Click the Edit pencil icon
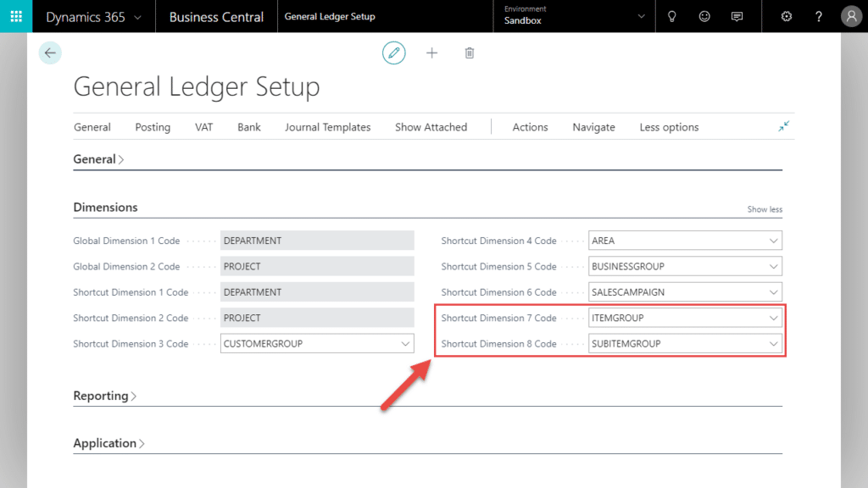The width and height of the screenshot is (868, 488). pyautogui.click(x=393, y=53)
